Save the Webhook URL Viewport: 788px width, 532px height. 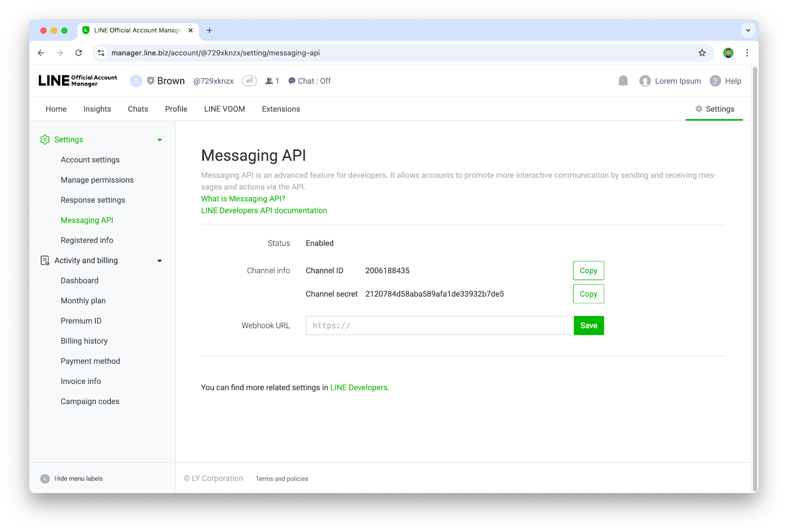click(x=589, y=326)
